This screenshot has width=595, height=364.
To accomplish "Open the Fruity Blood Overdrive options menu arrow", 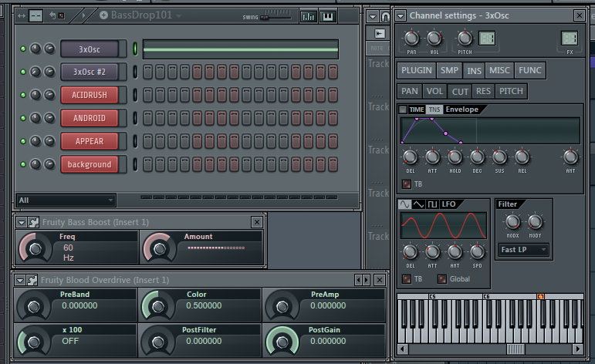I will pos(20,280).
